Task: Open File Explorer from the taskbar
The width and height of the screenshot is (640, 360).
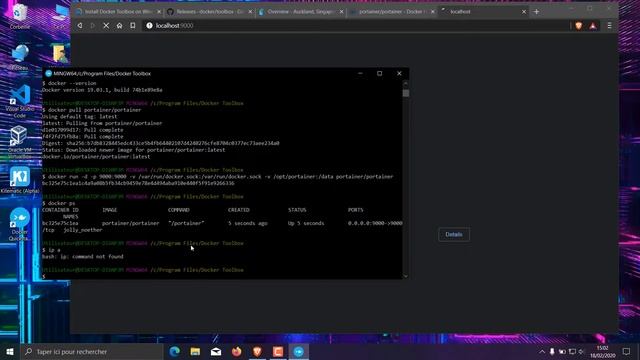Action: pyautogui.click(x=195, y=351)
